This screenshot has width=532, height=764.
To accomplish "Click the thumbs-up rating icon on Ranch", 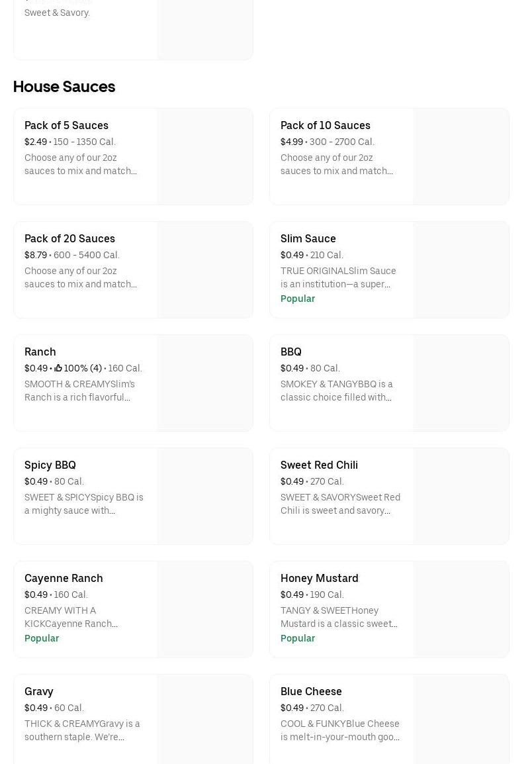I will (58, 368).
